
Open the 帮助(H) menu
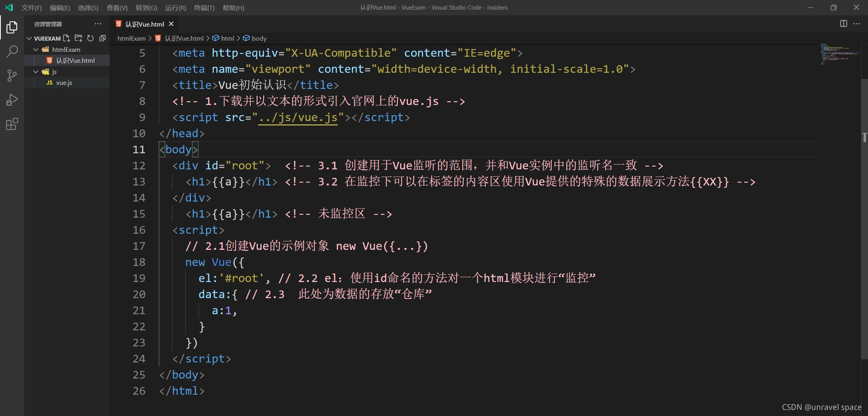coord(233,8)
